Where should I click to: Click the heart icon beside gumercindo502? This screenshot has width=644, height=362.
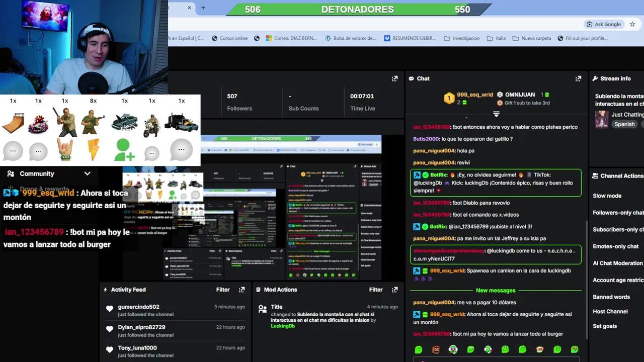[110, 309]
